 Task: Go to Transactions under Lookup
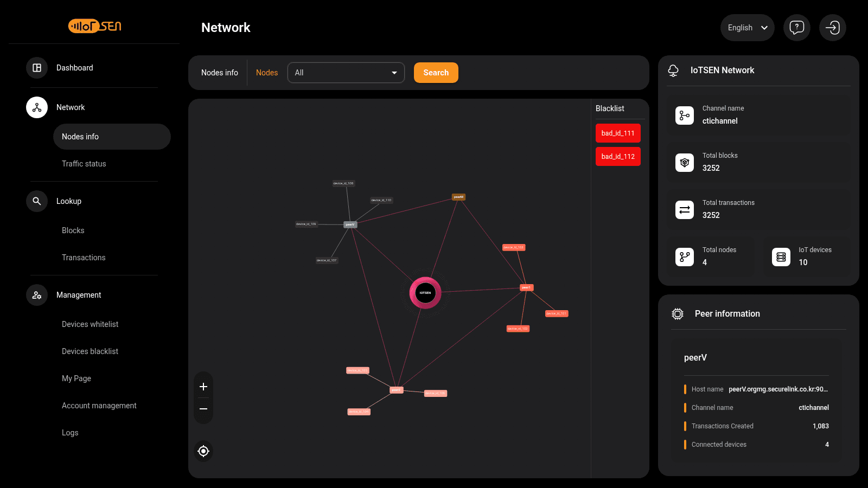[84, 258]
